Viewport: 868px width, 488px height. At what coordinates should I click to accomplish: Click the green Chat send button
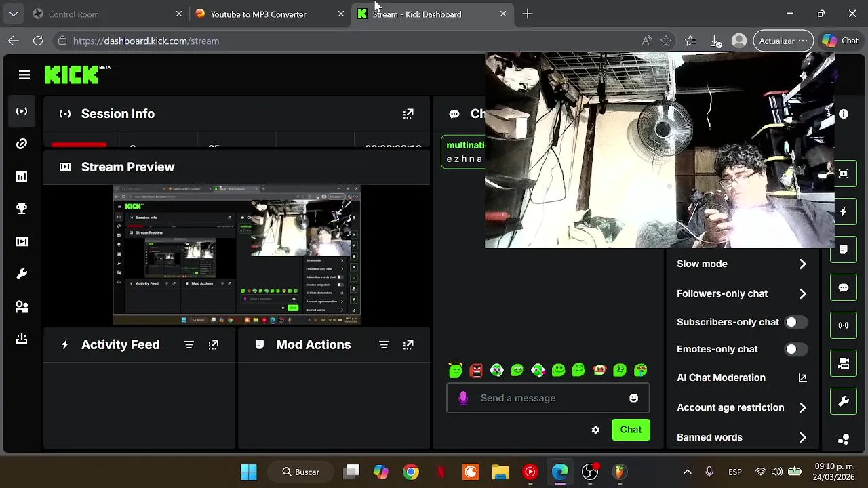click(631, 430)
